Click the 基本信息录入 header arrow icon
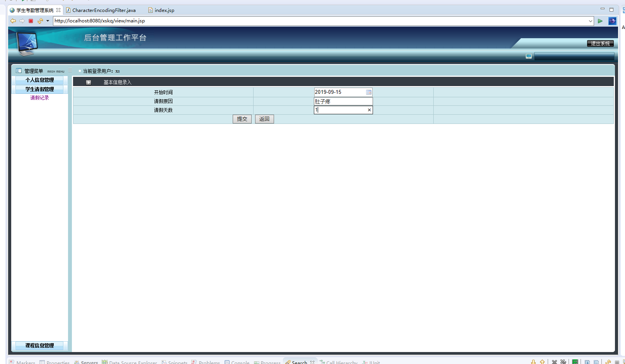 pyautogui.click(x=89, y=82)
